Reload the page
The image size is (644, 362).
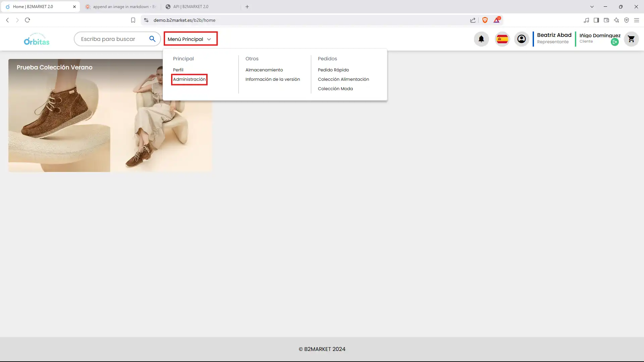pyautogui.click(x=28, y=20)
